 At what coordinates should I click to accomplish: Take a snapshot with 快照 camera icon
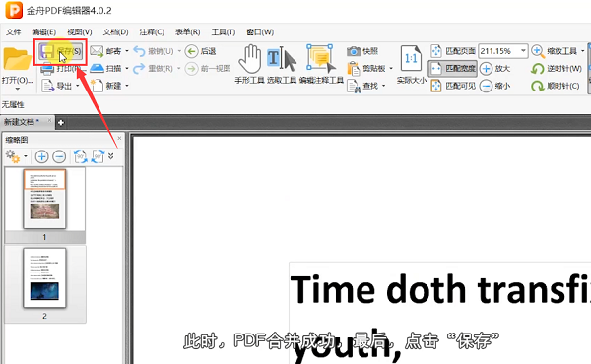(x=354, y=51)
